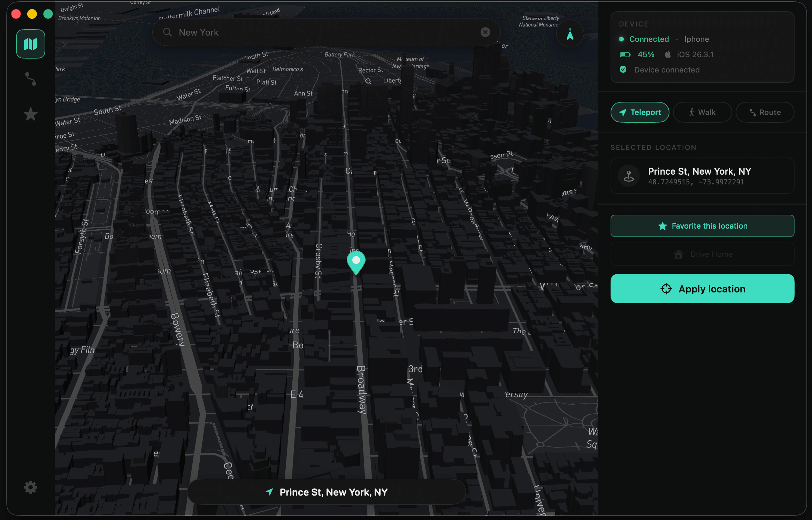The image size is (812, 520).
Task: Switch to Route mode
Action: pos(765,112)
